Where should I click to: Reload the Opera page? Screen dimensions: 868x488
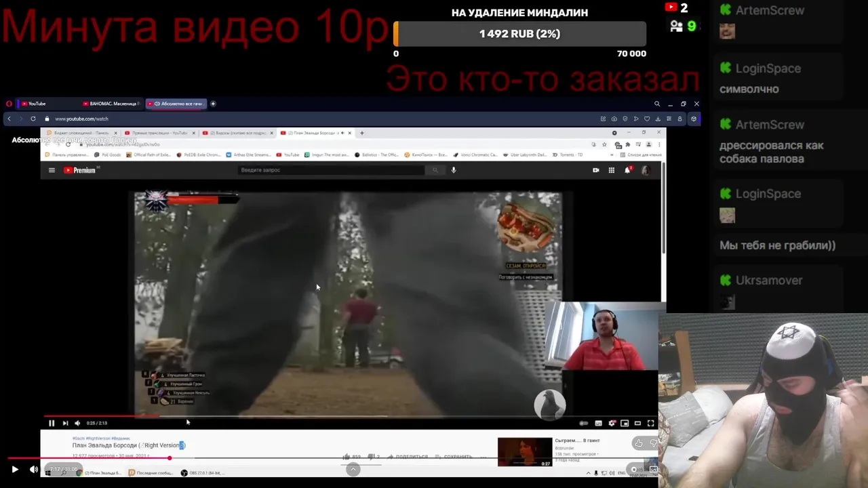point(35,119)
